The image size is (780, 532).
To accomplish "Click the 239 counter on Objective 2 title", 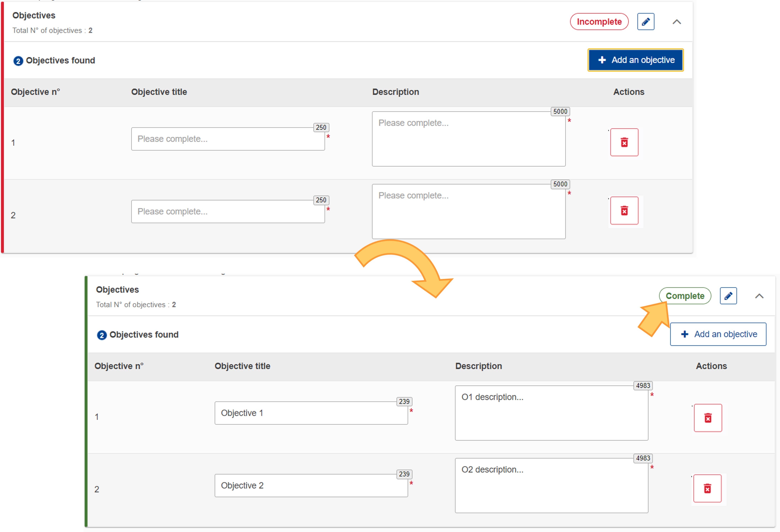I will pos(404,474).
